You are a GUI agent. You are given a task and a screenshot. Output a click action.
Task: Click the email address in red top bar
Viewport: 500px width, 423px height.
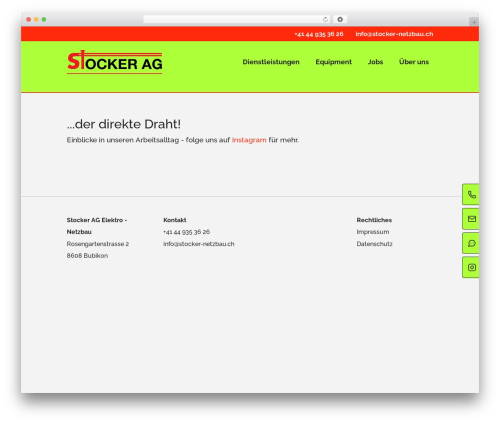[x=394, y=34]
